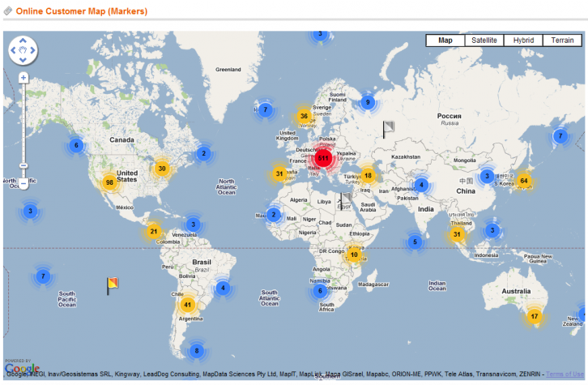
Task: Click the 2 cluster over West Africa
Action: pos(274,215)
